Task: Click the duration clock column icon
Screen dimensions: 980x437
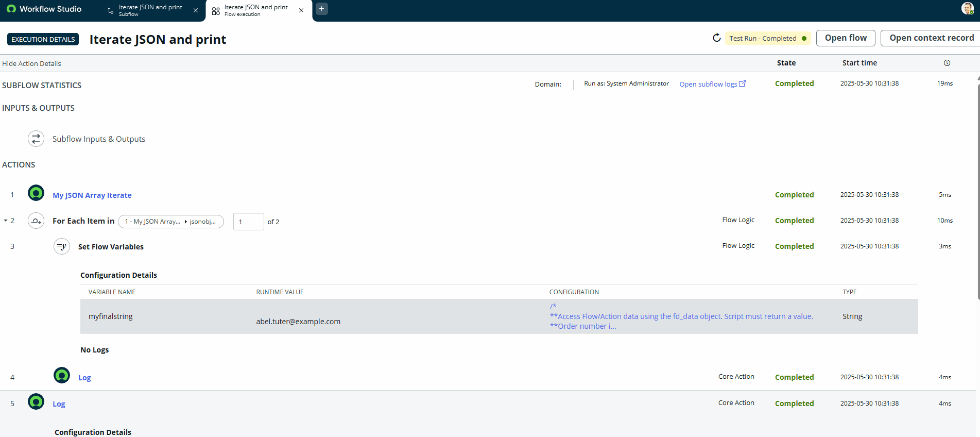Action: (x=947, y=63)
